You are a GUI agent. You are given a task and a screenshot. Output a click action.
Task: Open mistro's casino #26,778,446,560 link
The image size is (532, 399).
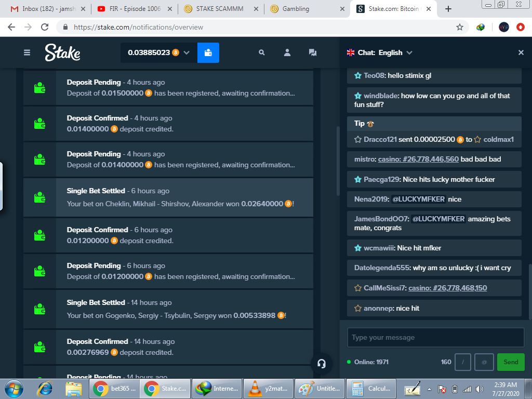pyautogui.click(x=418, y=159)
